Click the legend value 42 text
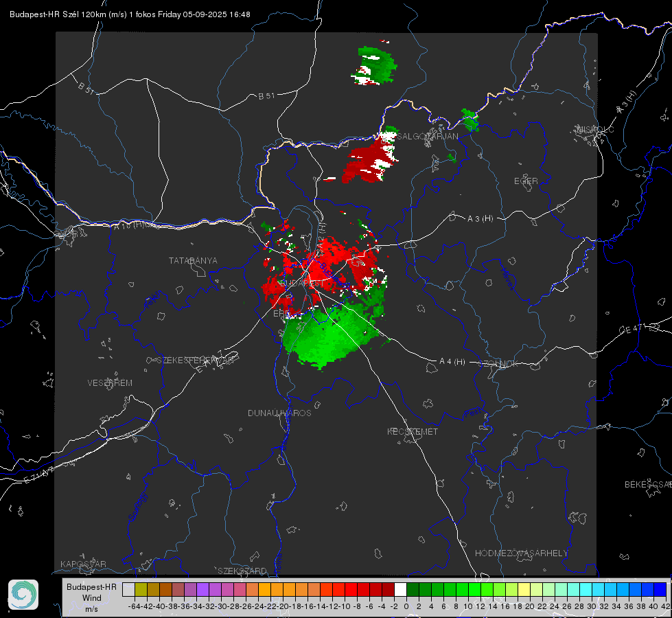 point(665,606)
